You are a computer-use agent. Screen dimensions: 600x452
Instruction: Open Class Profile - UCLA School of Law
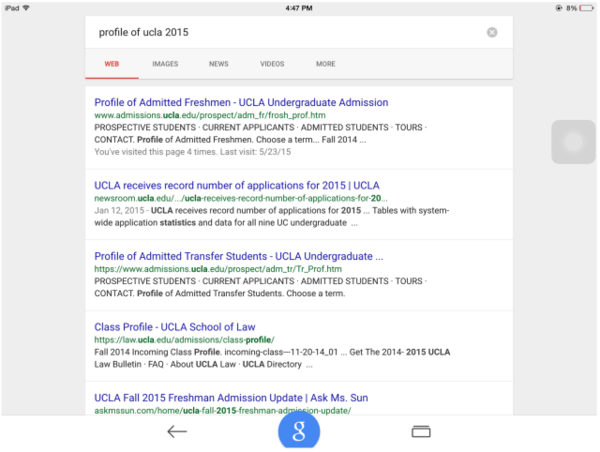click(175, 327)
